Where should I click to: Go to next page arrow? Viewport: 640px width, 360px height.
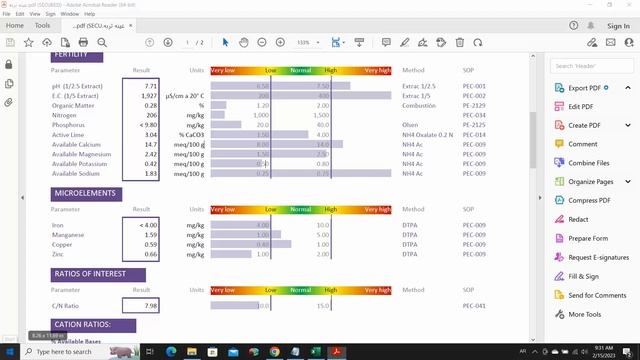pyautogui.click(x=168, y=42)
